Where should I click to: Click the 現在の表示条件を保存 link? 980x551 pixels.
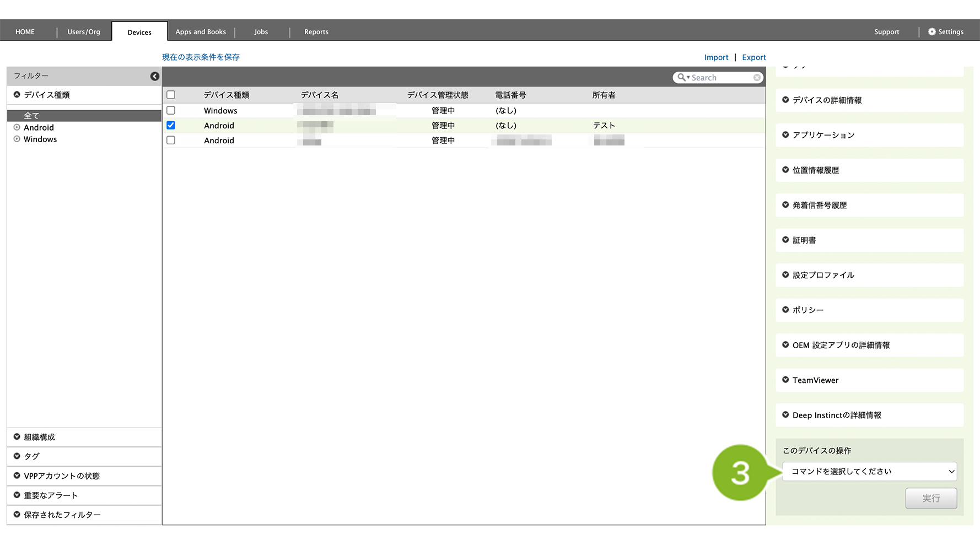tap(201, 57)
